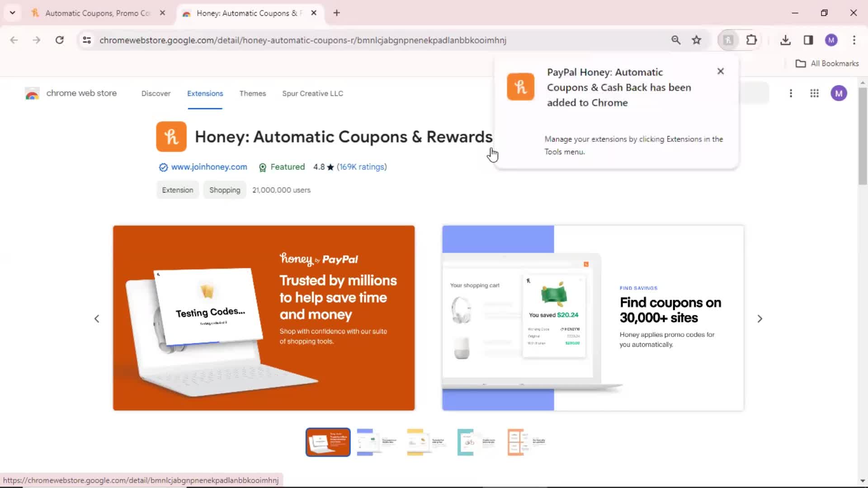Click the page vertical scrollbar thumb
Screen dimensions: 868x488
[x=863, y=136]
